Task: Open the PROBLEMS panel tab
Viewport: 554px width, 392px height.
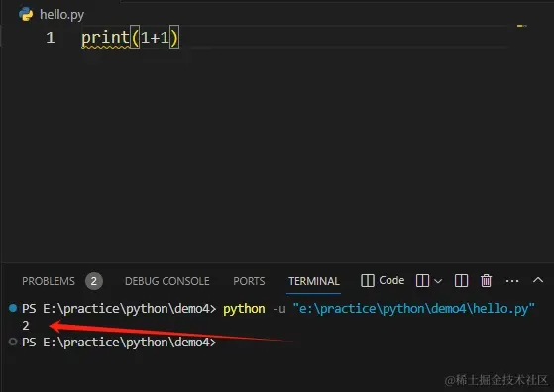Action: click(49, 281)
